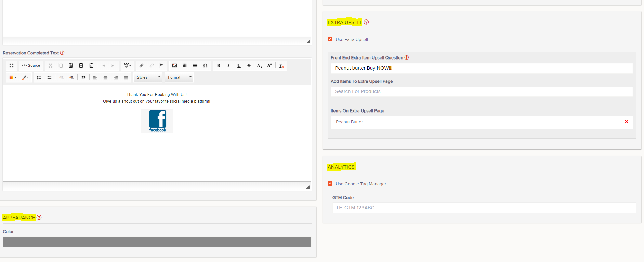644x262 pixels.
Task: Open help for Front End Upsell Question
Action: 407,57
